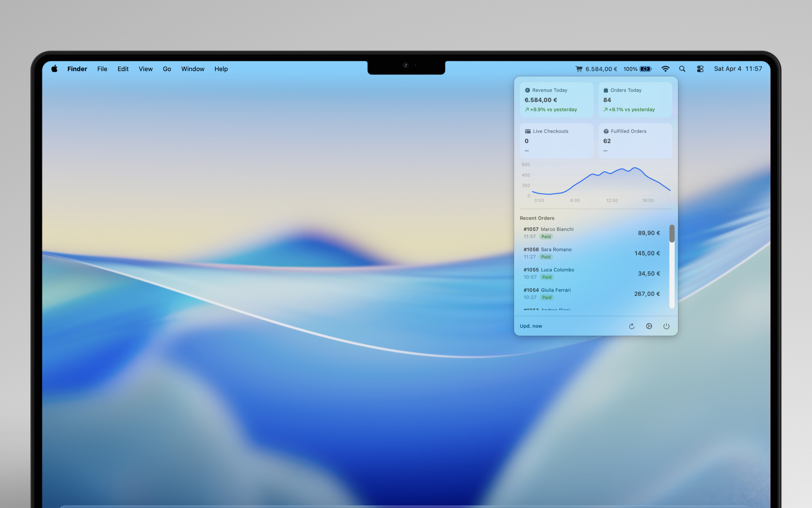Open the File menu
The height and width of the screenshot is (508, 812).
(x=102, y=69)
